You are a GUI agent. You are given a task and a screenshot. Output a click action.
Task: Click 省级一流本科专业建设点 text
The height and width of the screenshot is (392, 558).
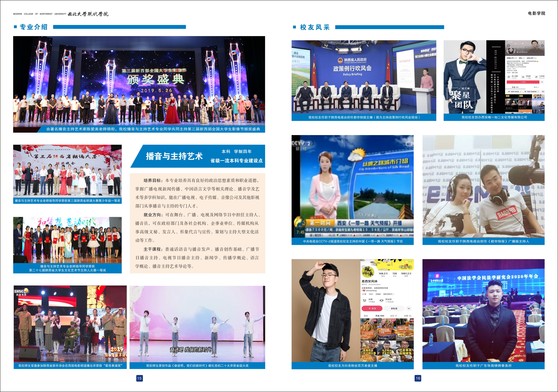coord(236,161)
